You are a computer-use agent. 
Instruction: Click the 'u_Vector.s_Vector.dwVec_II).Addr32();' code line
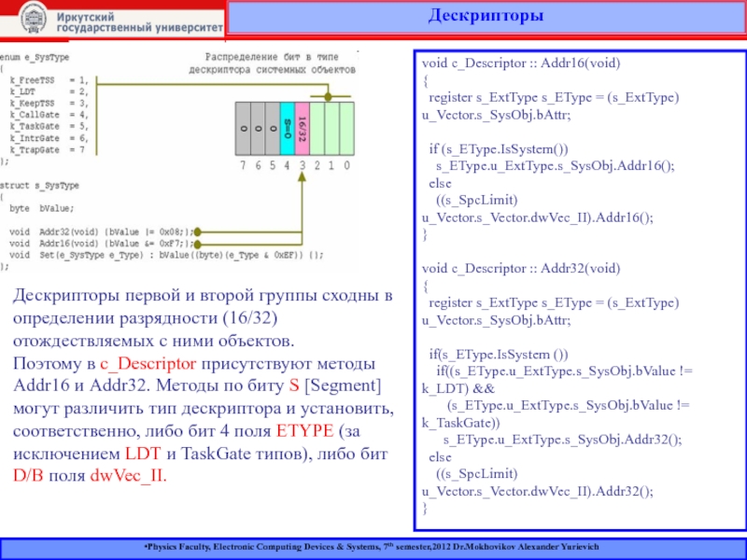[538, 492]
